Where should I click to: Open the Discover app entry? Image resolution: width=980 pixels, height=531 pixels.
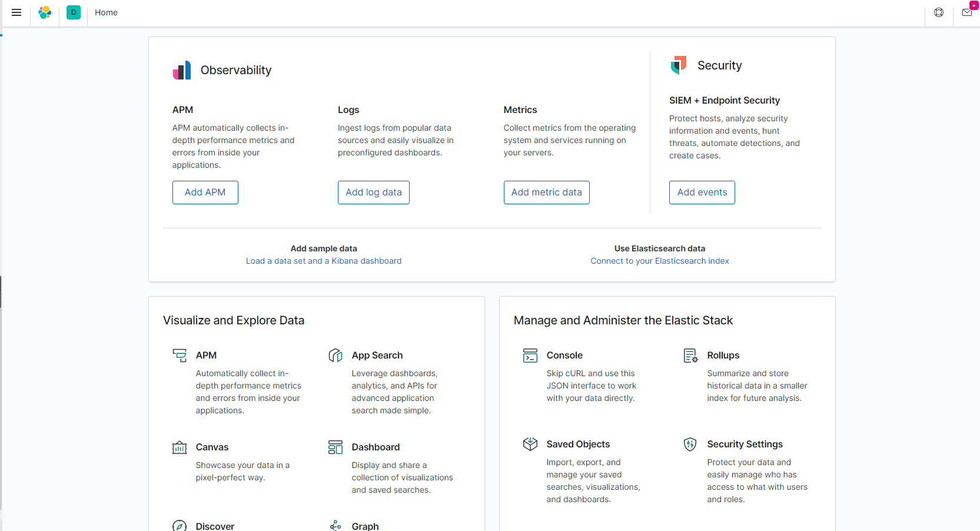pyautogui.click(x=215, y=526)
